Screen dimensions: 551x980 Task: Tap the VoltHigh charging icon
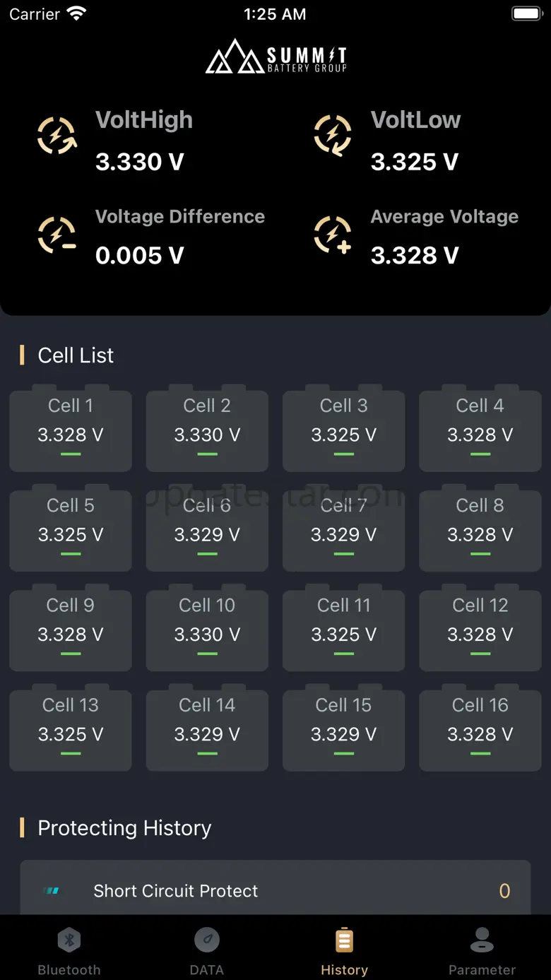pyautogui.click(x=57, y=135)
